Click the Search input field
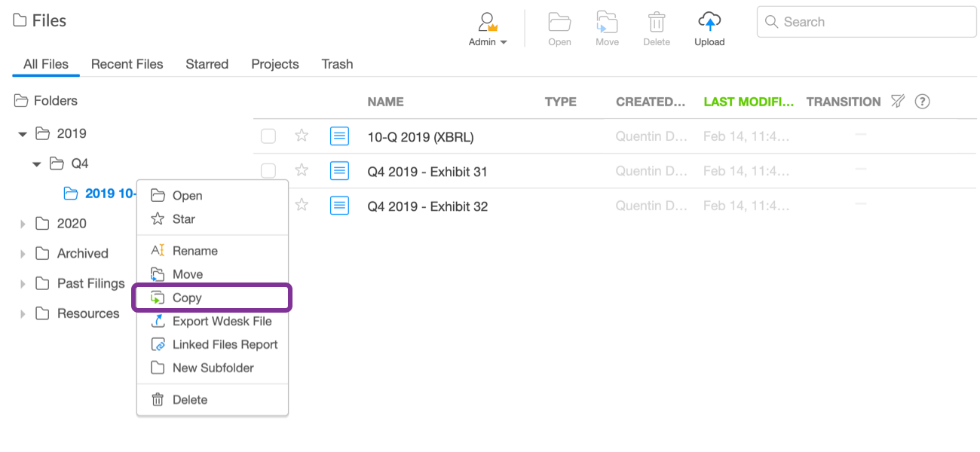Image resolution: width=980 pixels, height=452 pixels. click(x=874, y=22)
